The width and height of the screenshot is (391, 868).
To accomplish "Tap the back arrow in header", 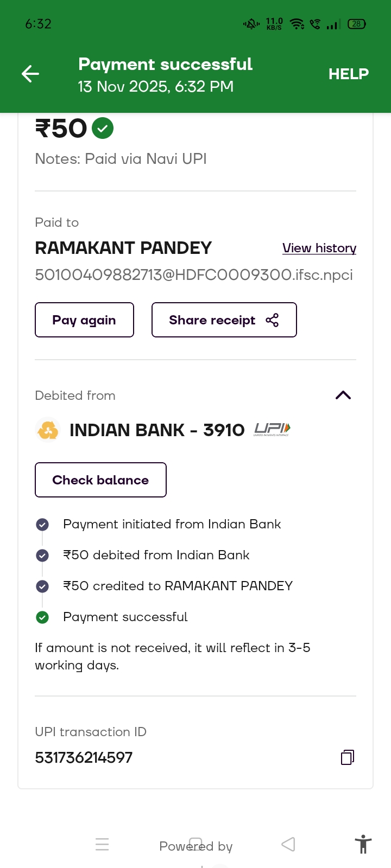I will (x=30, y=74).
